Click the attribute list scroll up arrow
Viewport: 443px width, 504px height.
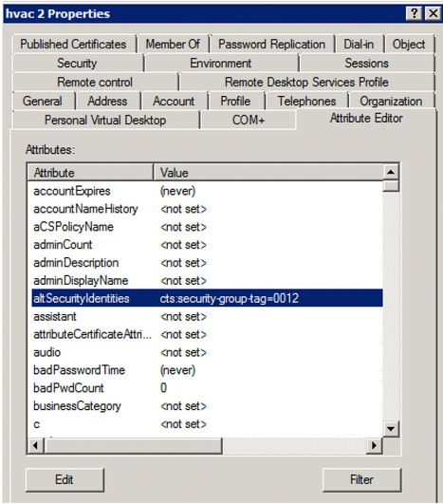(391, 173)
